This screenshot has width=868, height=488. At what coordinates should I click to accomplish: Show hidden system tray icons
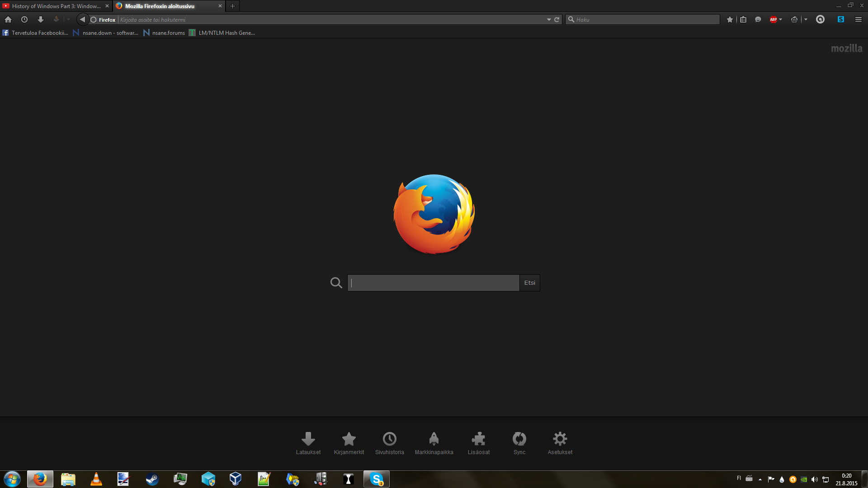click(760, 479)
